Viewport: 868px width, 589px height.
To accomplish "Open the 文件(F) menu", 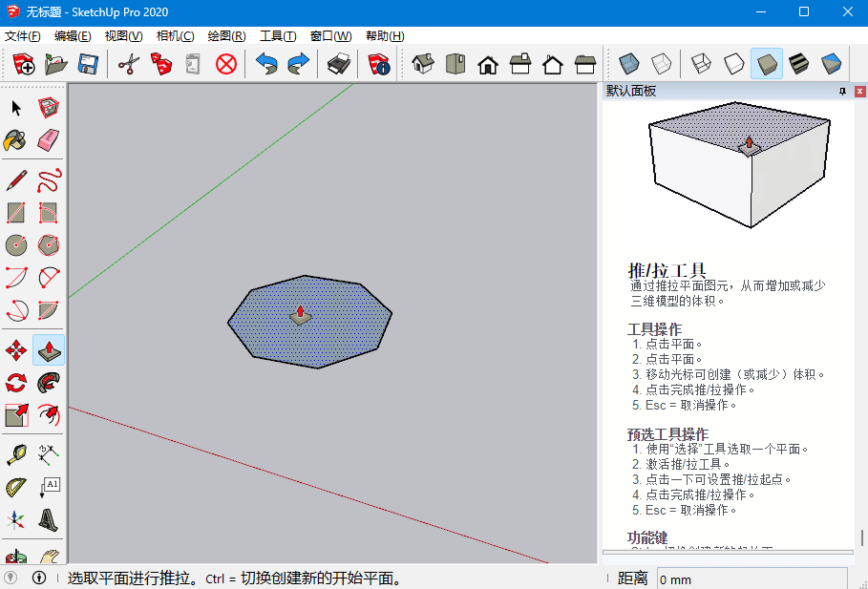I will tap(23, 36).
